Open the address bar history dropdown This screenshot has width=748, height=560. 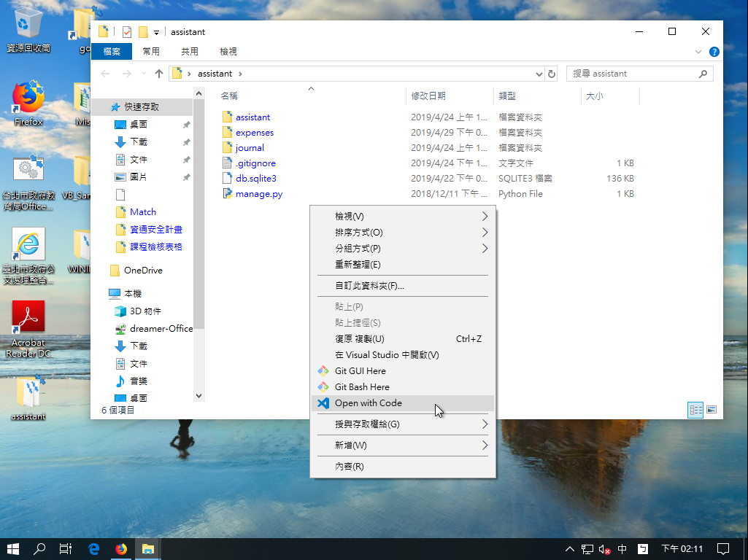coord(539,74)
